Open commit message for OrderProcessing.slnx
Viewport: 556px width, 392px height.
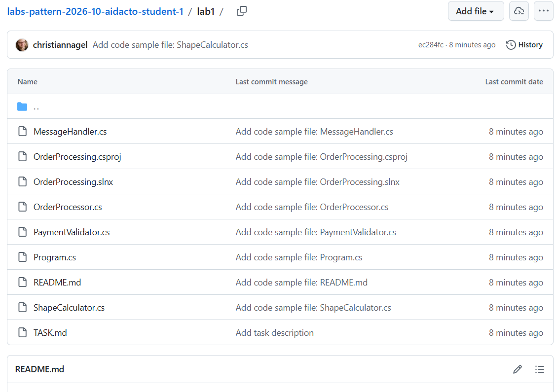[318, 182]
